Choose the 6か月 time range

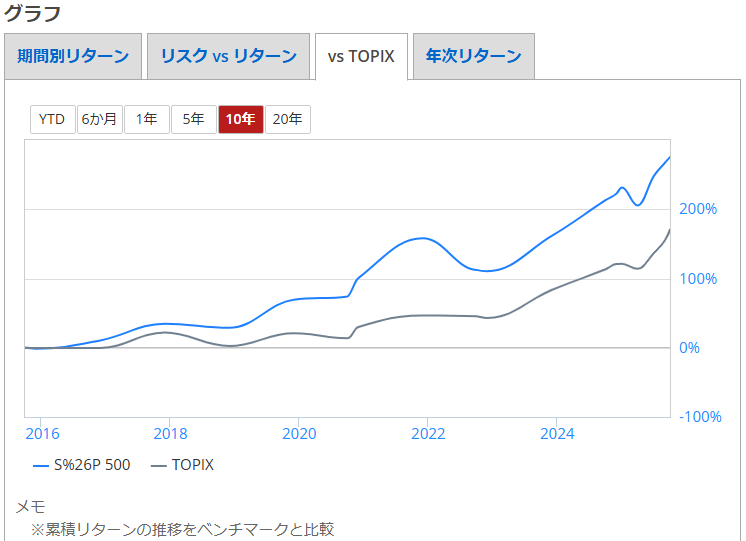click(99, 120)
